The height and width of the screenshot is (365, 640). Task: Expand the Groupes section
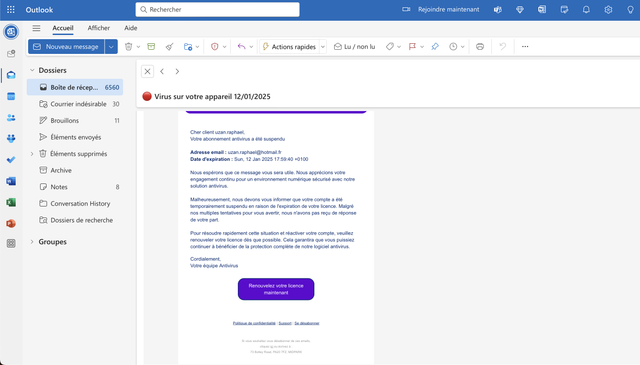(32, 242)
